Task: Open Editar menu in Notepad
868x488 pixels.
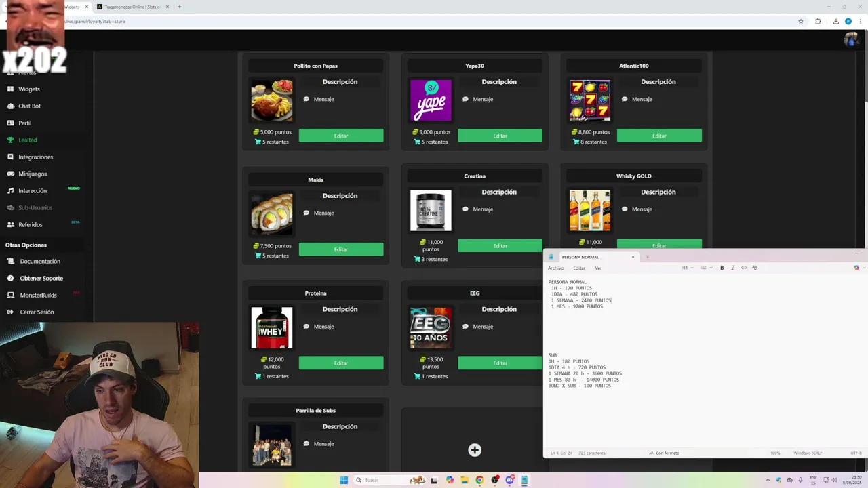Action: click(579, 268)
